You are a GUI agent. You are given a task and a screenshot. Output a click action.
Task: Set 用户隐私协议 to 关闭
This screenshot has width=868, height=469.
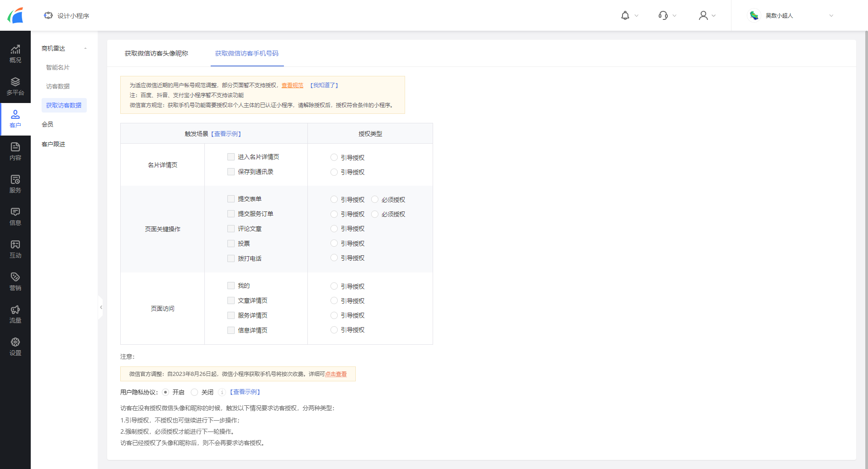(194, 392)
